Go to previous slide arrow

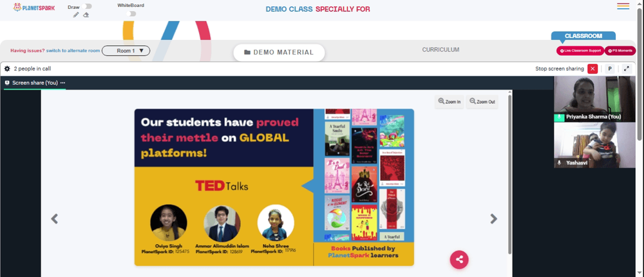[54, 218]
